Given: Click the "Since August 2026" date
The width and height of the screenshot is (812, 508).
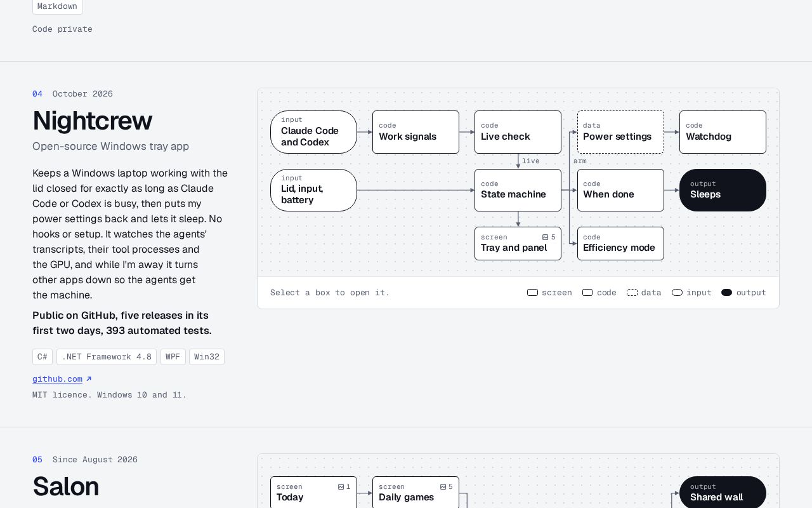Looking at the screenshot, I should point(95,460).
